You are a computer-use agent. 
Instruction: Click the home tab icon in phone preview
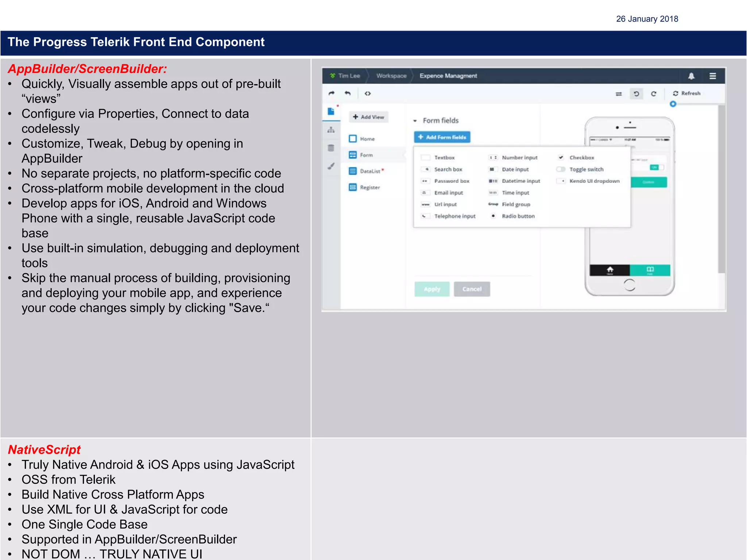610,270
